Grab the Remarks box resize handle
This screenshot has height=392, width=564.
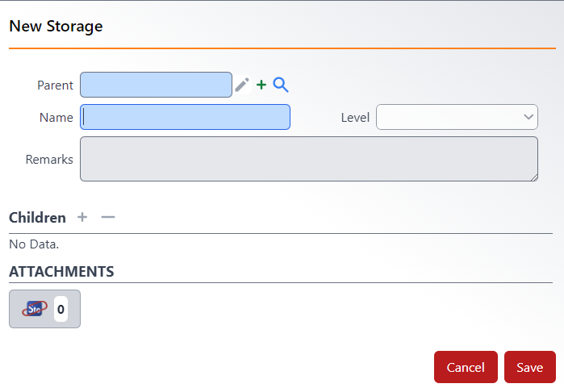(x=534, y=177)
